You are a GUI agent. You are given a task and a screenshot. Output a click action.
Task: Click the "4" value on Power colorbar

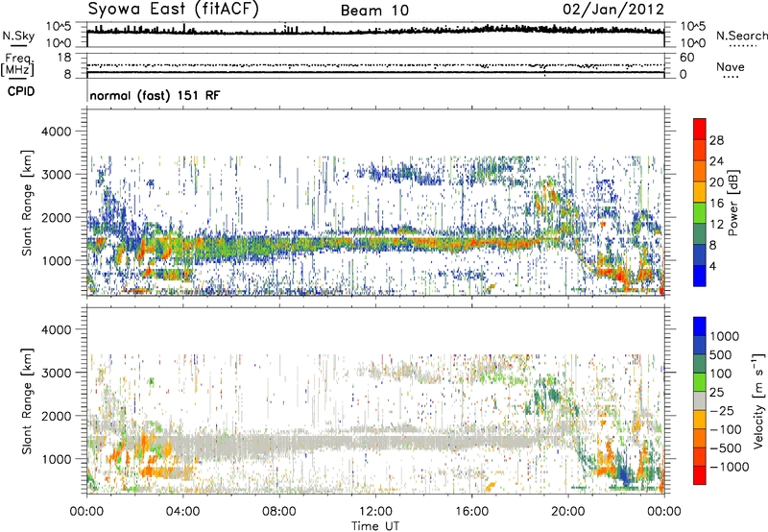(x=712, y=266)
